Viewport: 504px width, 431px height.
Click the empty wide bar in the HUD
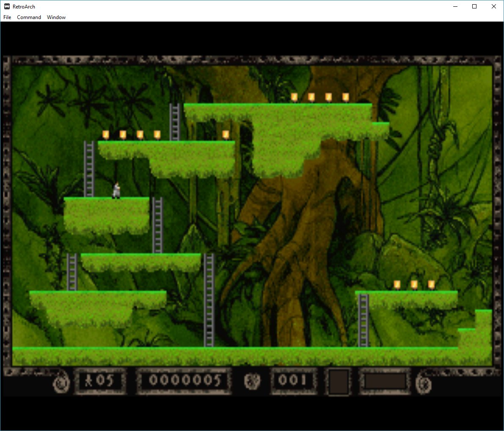tap(384, 381)
